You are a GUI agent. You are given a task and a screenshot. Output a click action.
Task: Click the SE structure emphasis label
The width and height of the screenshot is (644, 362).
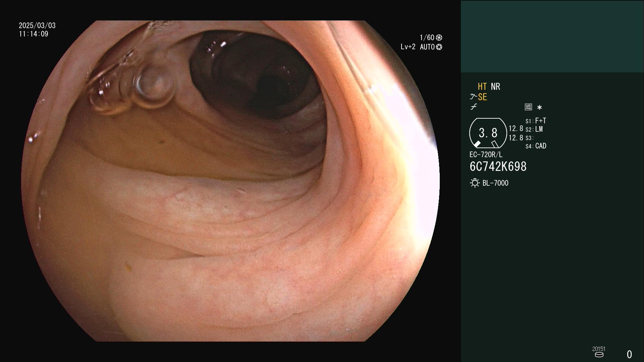click(x=482, y=97)
